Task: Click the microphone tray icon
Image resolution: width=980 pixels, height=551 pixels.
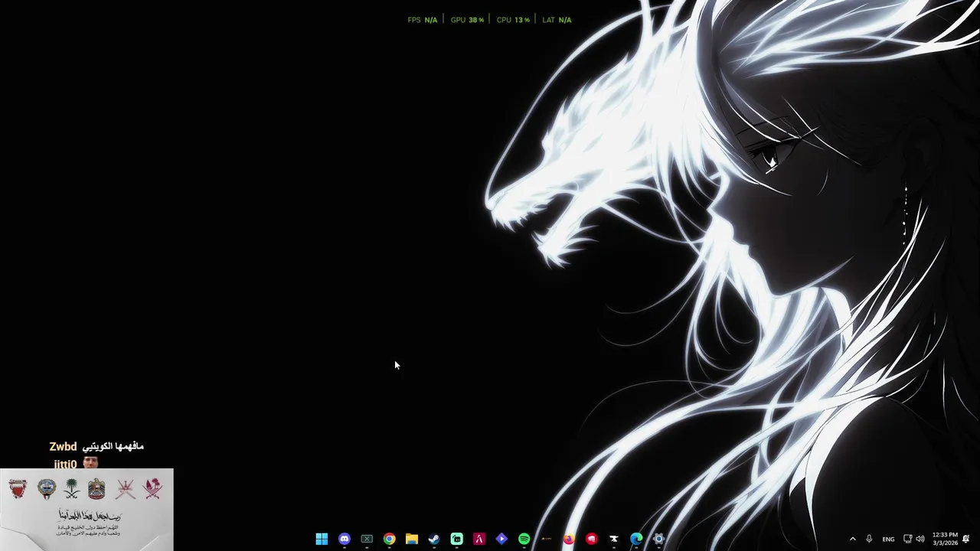Action: coord(869,539)
